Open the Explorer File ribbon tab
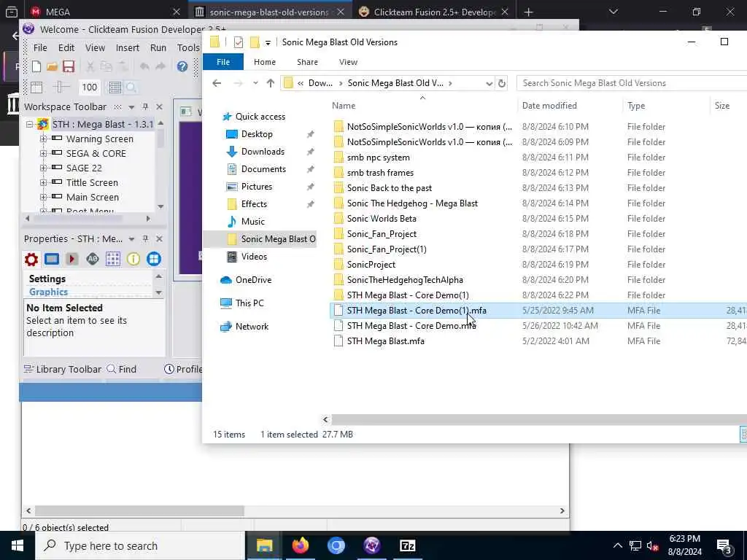 (223, 62)
